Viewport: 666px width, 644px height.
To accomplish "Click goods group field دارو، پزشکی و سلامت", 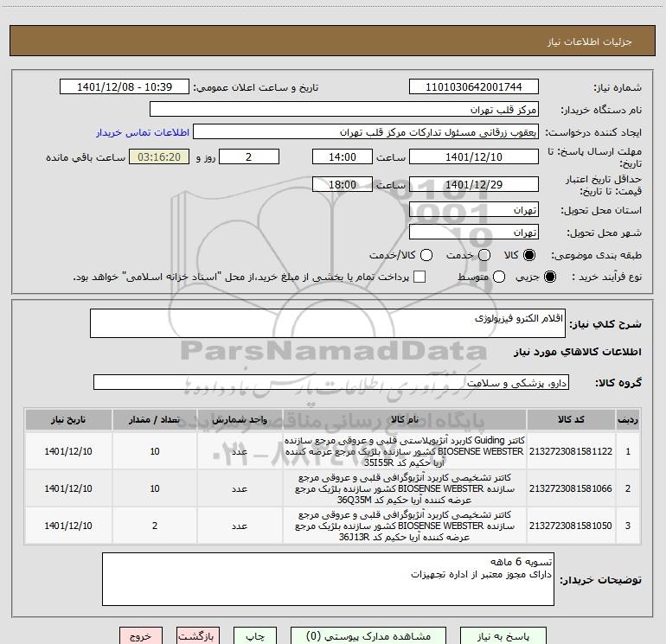I will coord(331,382).
